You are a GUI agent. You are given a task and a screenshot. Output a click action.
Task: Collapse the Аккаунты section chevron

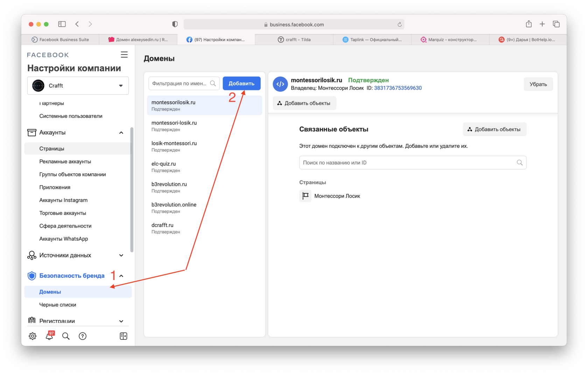(121, 133)
